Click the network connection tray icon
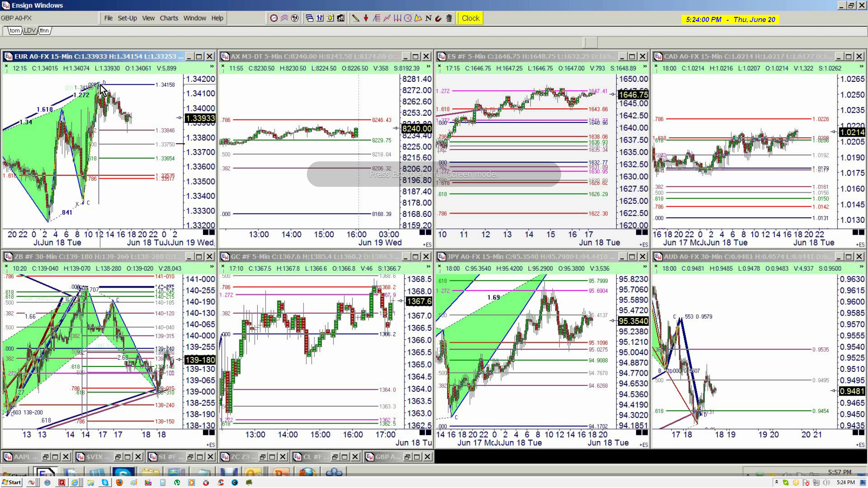Viewport: 868px width, 488px height. (816, 482)
